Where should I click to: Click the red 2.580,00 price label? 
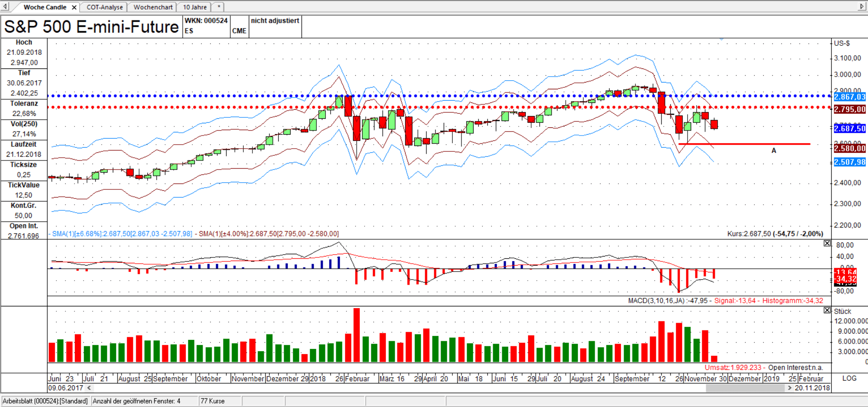pos(850,148)
